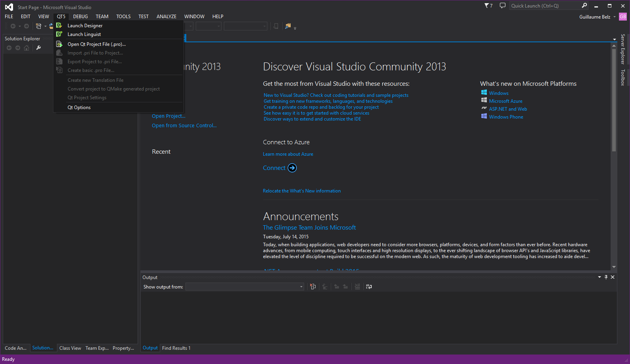This screenshot has width=630, height=364.
Task: Open the Property Manager tab
Action: point(123,348)
